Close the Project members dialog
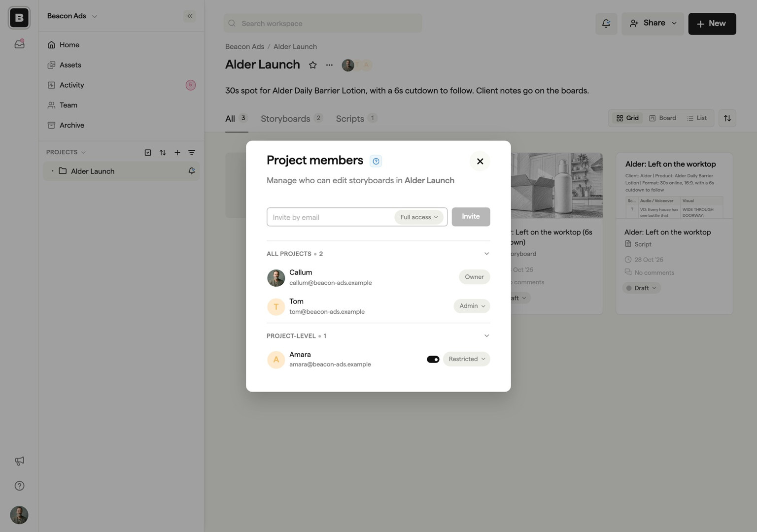Image resolution: width=757 pixels, height=532 pixels. [480, 161]
